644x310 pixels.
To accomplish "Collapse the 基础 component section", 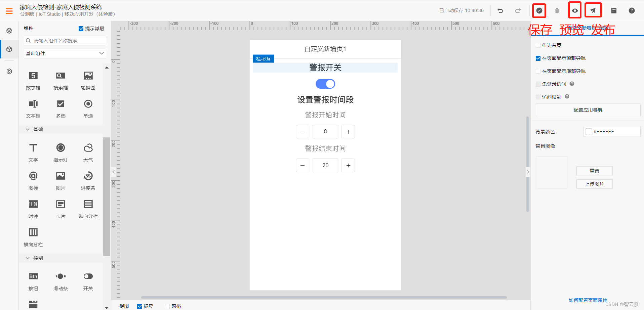I will pos(28,129).
